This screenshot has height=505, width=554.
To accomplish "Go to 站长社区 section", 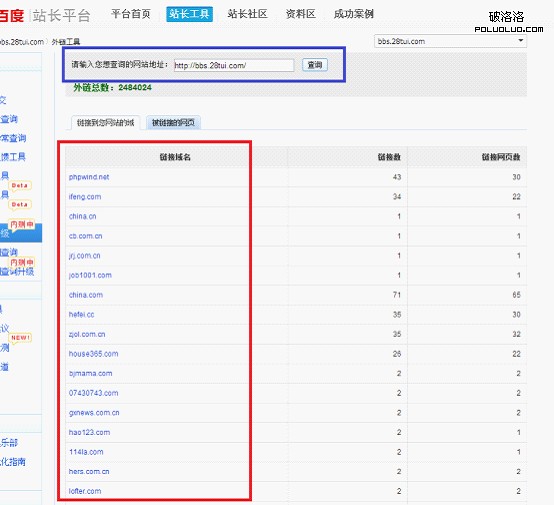I will pos(247,14).
